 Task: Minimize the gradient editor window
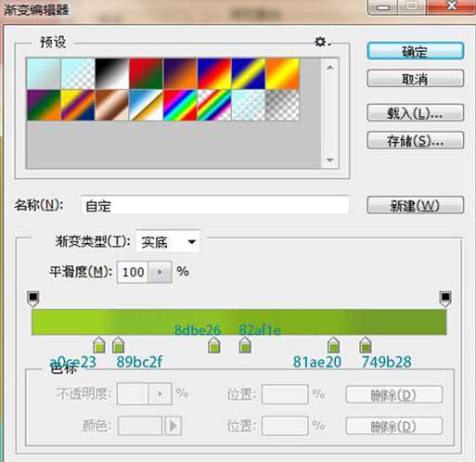click(382, 6)
